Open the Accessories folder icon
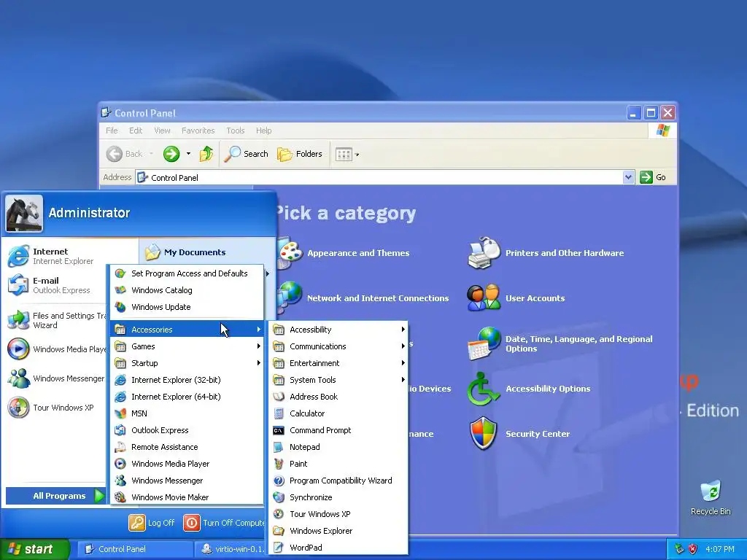Viewport: 747px width, 560px height. pyautogui.click(x=120, y=330)
